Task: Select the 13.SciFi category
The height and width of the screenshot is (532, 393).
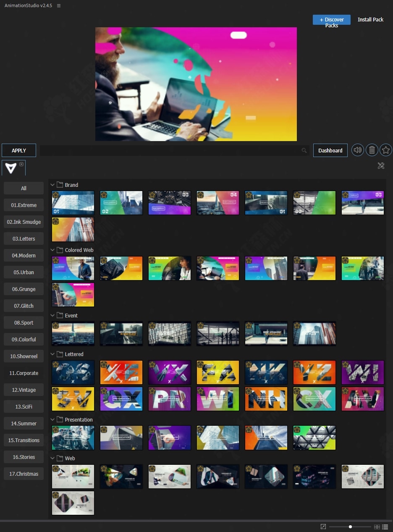Action: point(24,406)
